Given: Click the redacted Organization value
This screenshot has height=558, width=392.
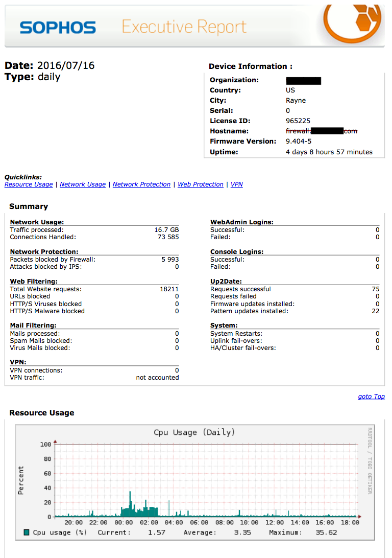Looking at the screenshot, I should pos(303,80).
